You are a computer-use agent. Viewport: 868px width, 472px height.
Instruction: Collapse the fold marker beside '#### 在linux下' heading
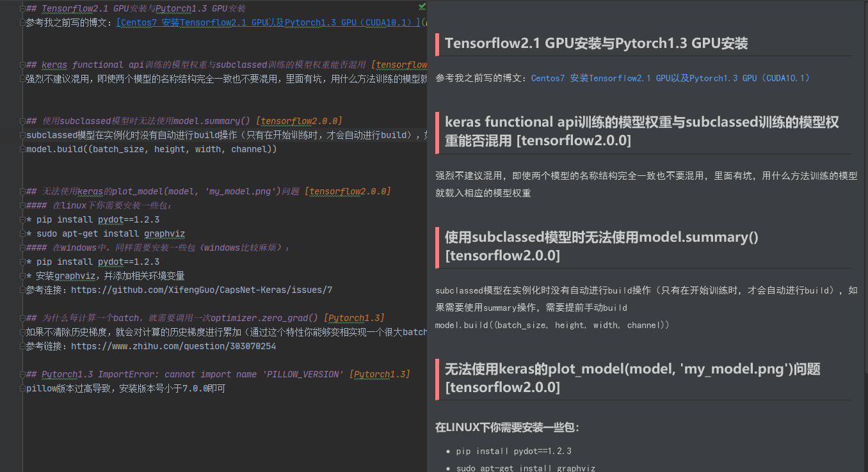click(23, 206)
